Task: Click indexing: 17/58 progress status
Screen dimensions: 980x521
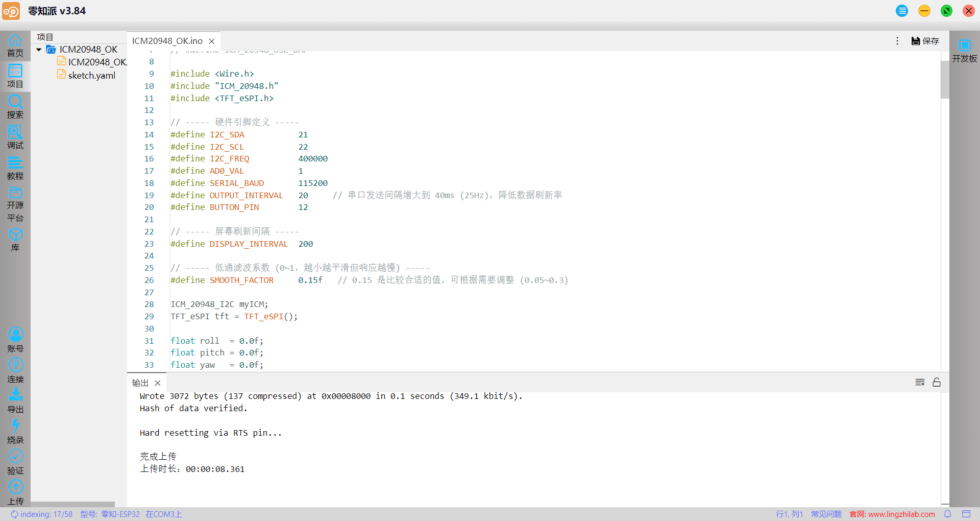Action: point(42,514)
